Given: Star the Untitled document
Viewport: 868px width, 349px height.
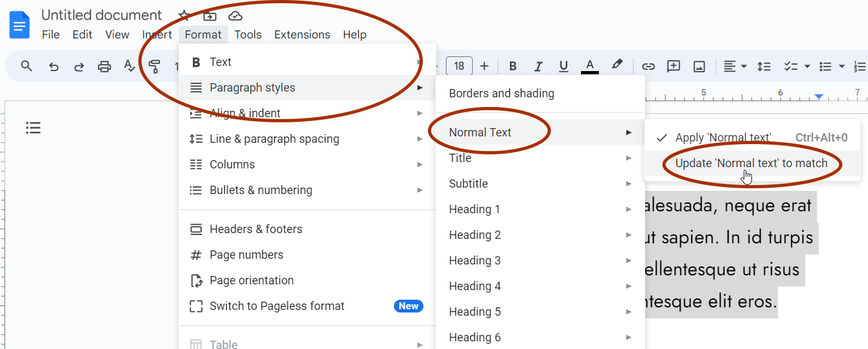Looking at the screenshot, I should (x=184, y=15).
